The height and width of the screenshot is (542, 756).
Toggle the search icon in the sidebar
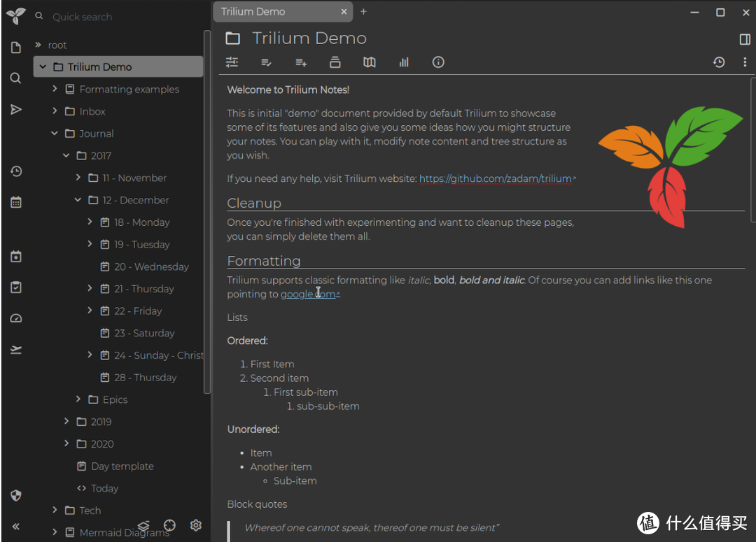pos(15,78)
